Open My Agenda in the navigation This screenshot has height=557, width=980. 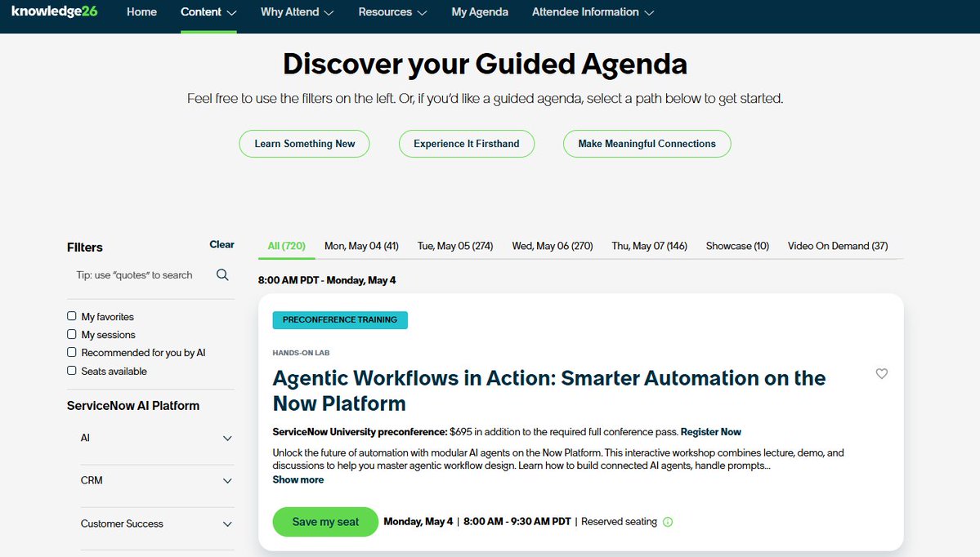tap(480, 12)
